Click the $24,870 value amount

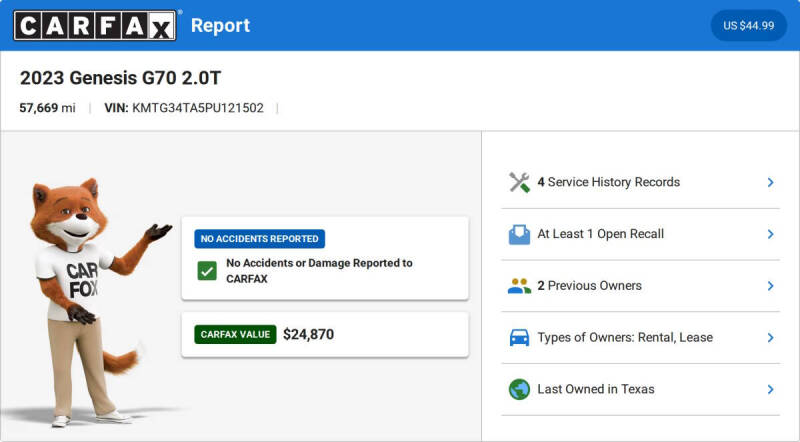[309, 334]
